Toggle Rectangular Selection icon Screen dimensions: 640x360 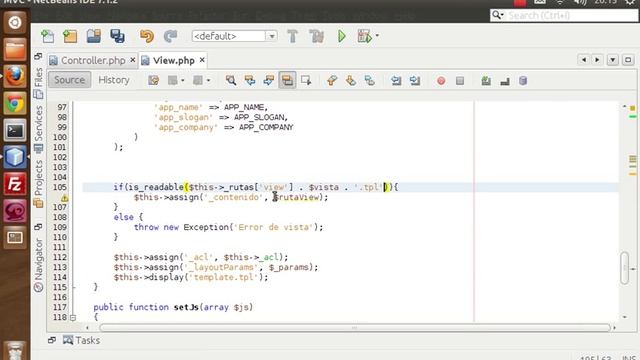pyautogui.click(x=306, y=80)
